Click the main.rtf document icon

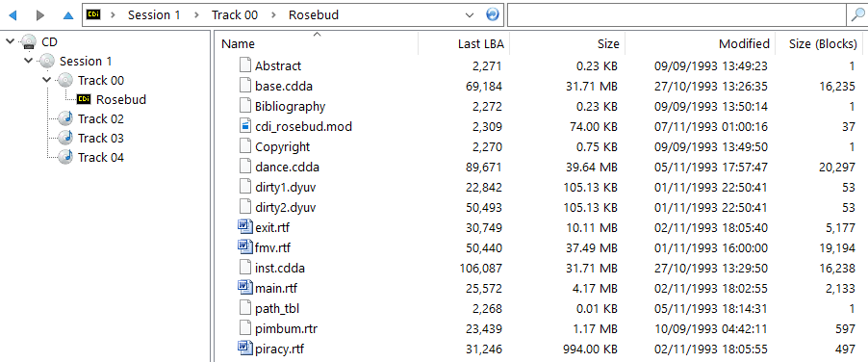coord(244,288)
